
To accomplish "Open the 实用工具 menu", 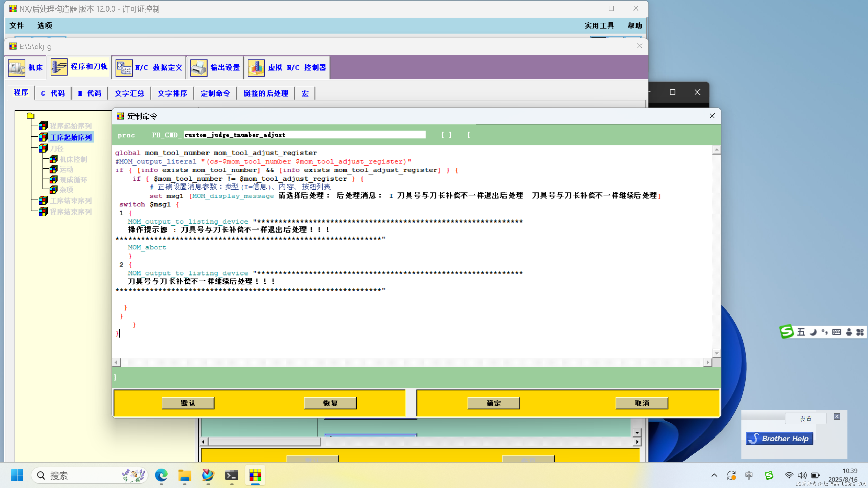I will (599, 25).
